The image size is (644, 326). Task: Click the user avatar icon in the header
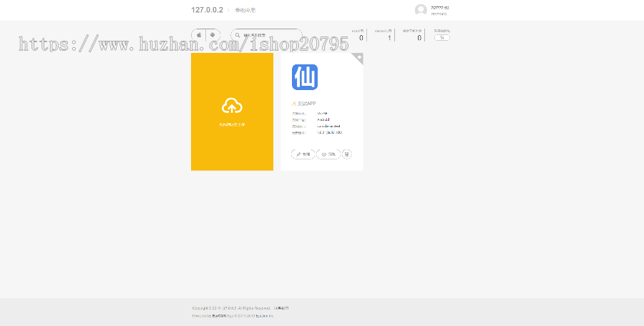click(x=421, y=10)
